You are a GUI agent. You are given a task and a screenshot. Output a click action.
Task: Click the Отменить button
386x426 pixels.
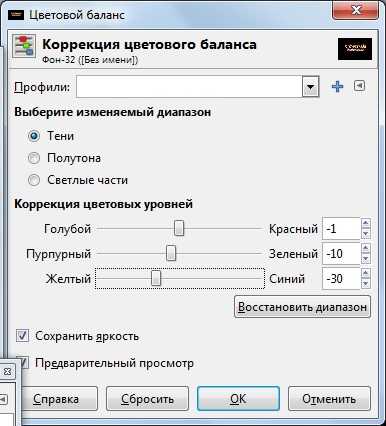(329, 399)
